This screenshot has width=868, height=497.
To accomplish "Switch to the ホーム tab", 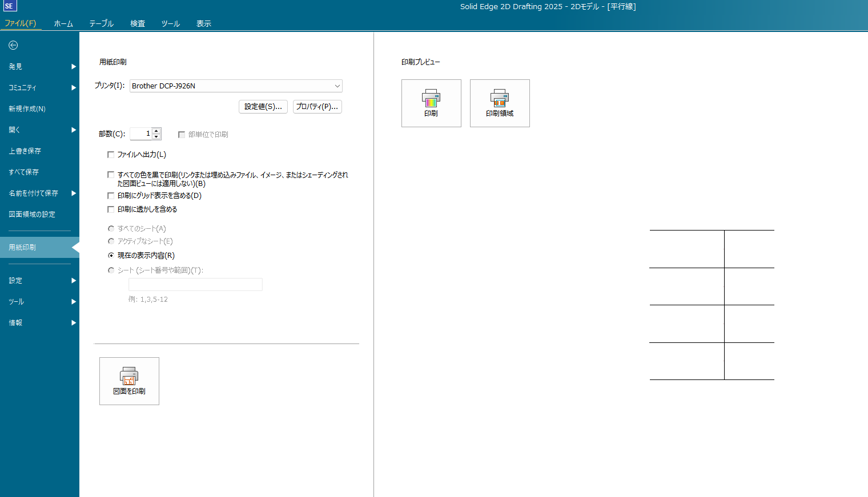I will coord(63,23).
